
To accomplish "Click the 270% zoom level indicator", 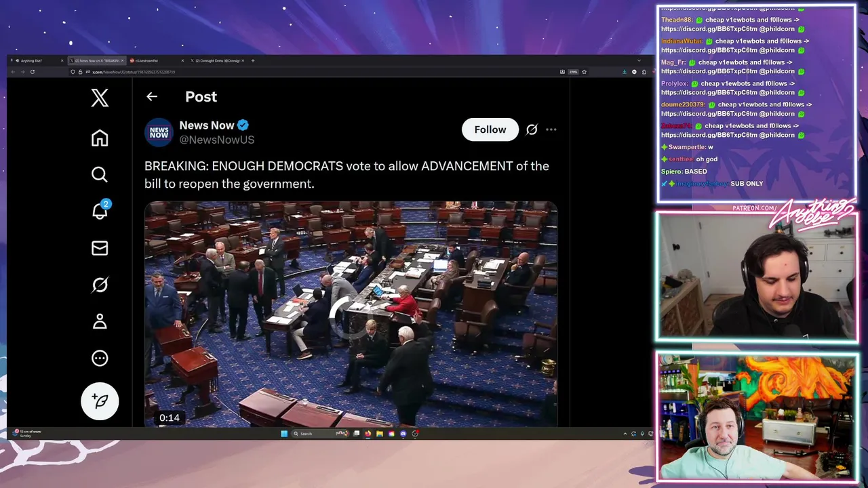I will click(573, 72).
